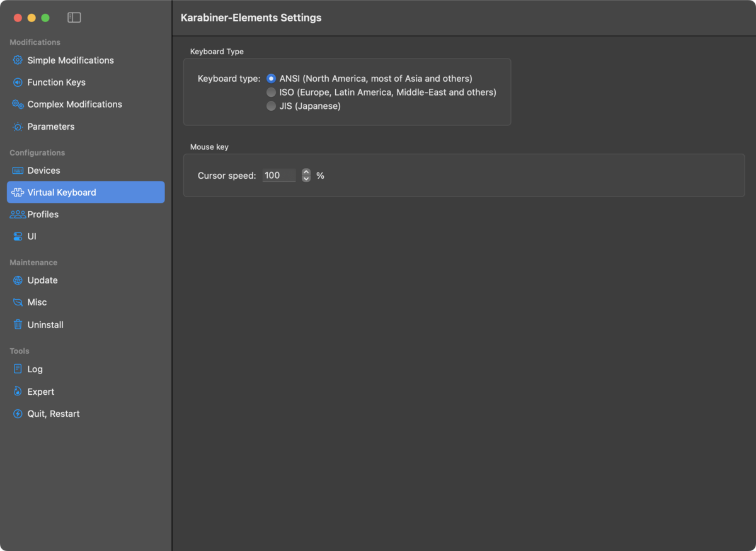The height and width of the screenshot is (551, 756).
Task: Open the Profiles section label
Action: [43, 215]
